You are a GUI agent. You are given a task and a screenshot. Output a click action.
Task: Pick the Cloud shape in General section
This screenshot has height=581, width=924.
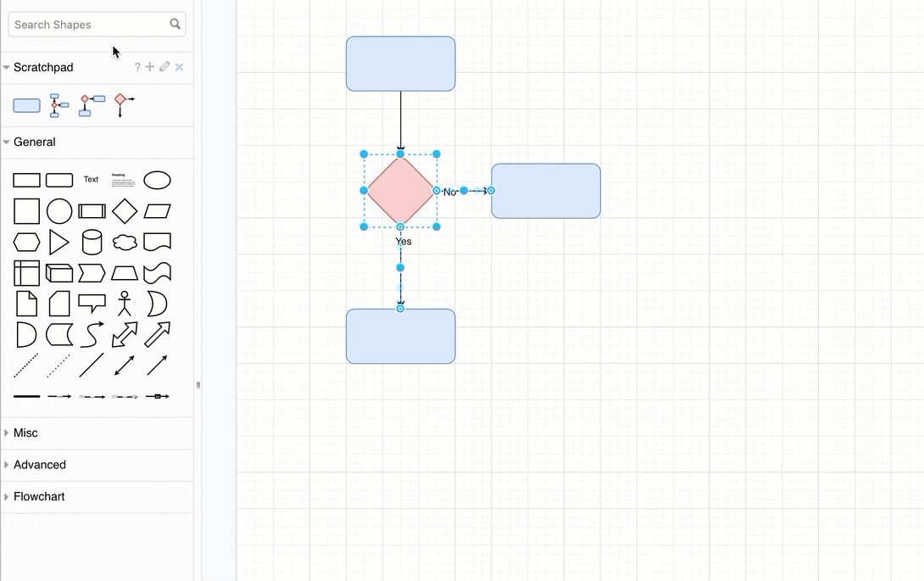pyautogui.click(x=124, y=242)
